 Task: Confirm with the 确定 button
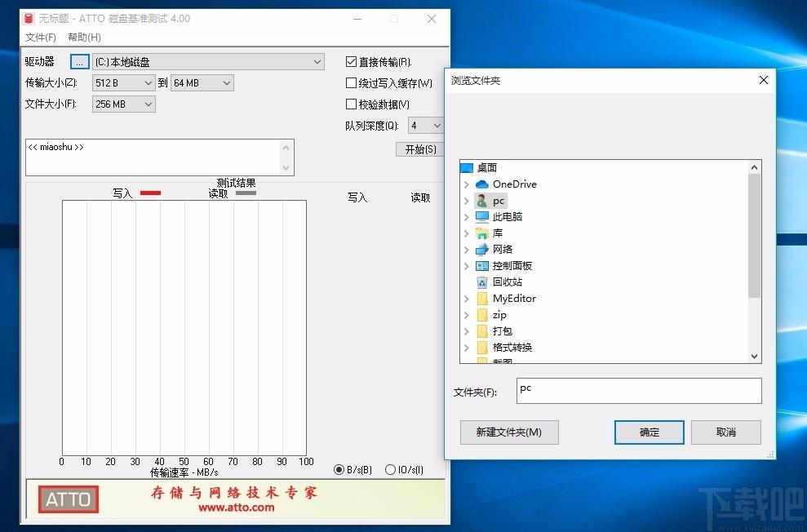[649, 432]
